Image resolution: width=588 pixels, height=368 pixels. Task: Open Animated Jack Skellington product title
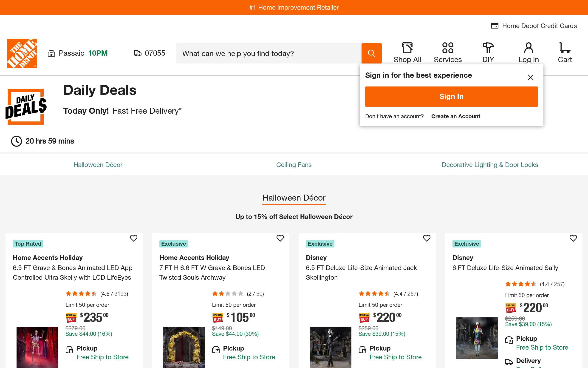click(361, 273)
